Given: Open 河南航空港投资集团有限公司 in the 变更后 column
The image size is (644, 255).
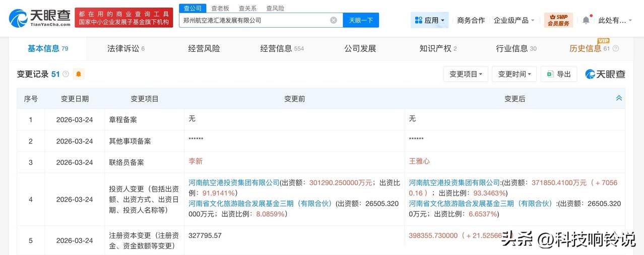Looking at the screenshot, I should click(454, 183).
